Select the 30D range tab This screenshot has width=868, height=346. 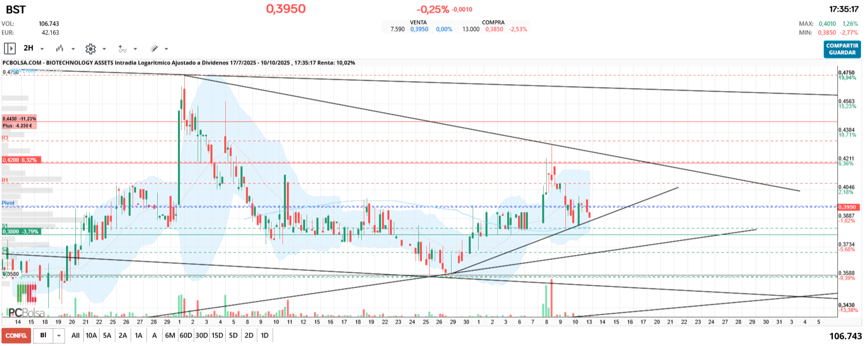coord(202,336)
